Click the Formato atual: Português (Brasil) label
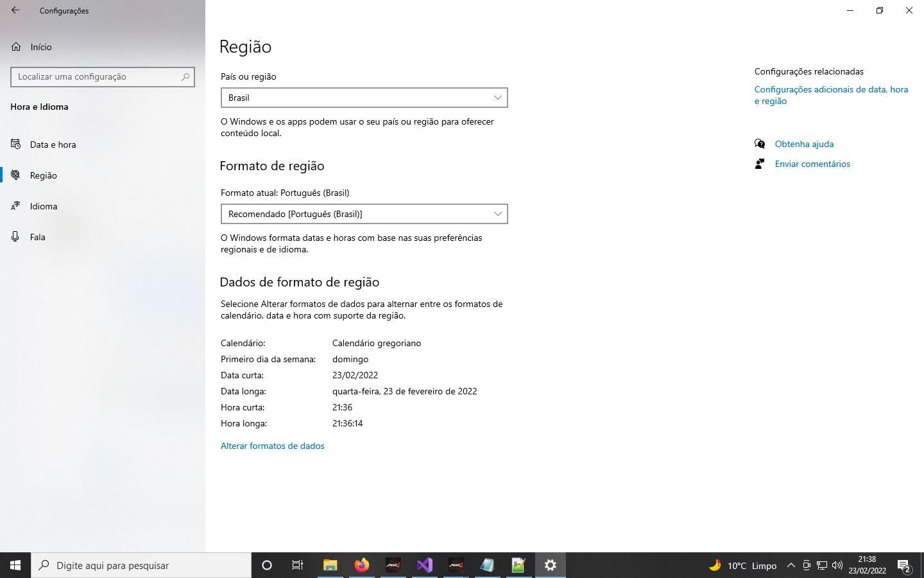Screen dimensions: 924x578 [x=285, y=193]
